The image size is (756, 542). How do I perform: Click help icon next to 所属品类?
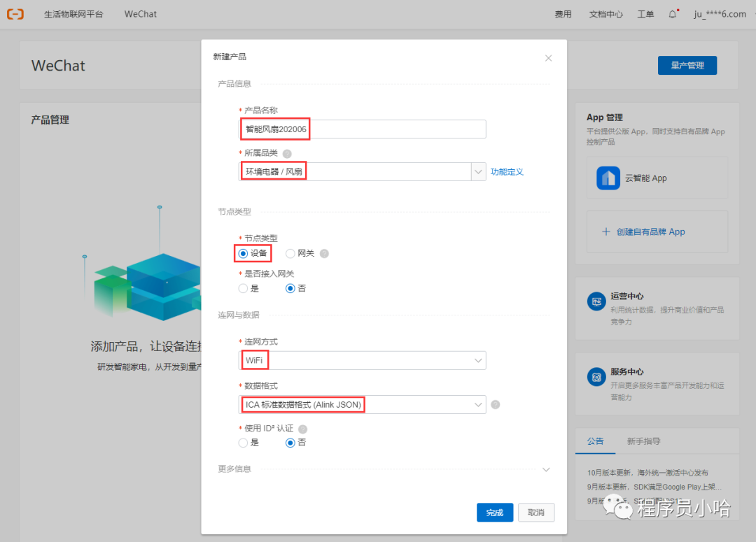pos(287,153)
